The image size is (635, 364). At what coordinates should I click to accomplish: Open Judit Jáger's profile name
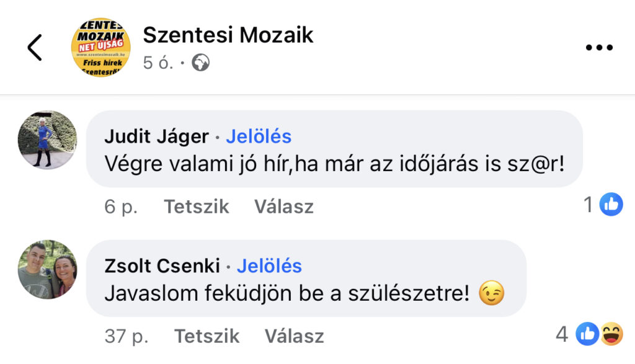click(x=156, y=136)
